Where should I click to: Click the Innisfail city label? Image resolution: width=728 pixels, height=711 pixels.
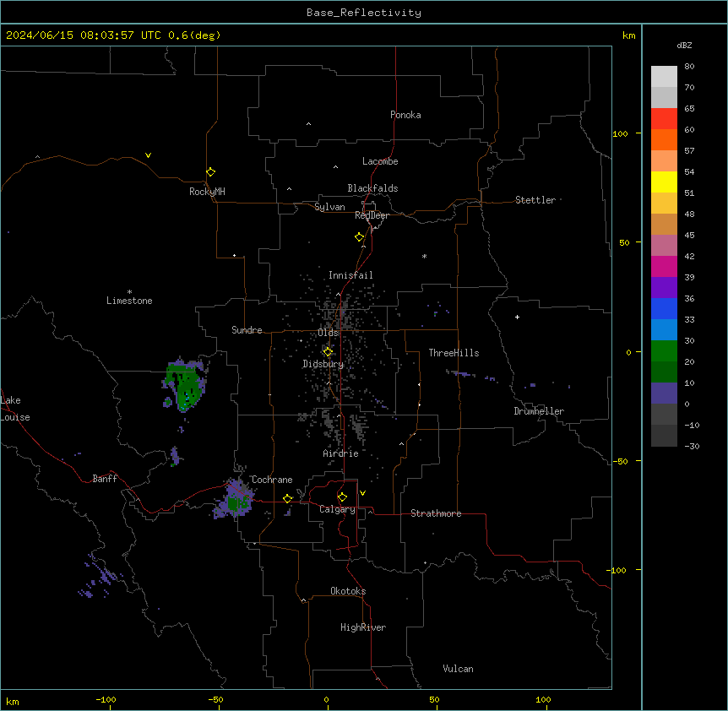click(350, 275)
